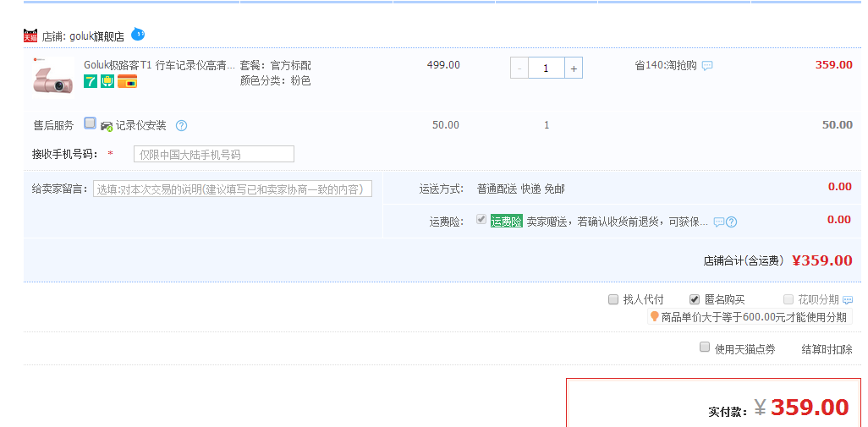Click the comment icon next to 省140:淘抢购

pyautogui.click(x=707, y=66)
